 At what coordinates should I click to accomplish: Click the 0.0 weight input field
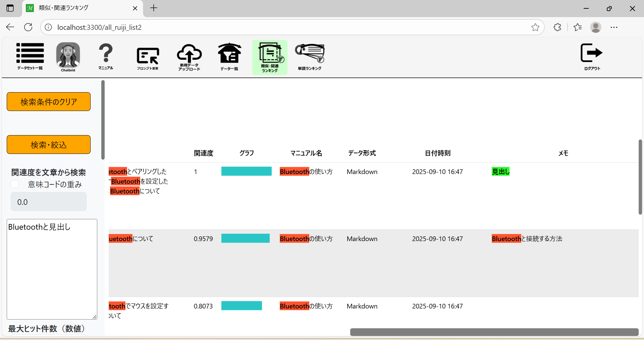[49, 202]
